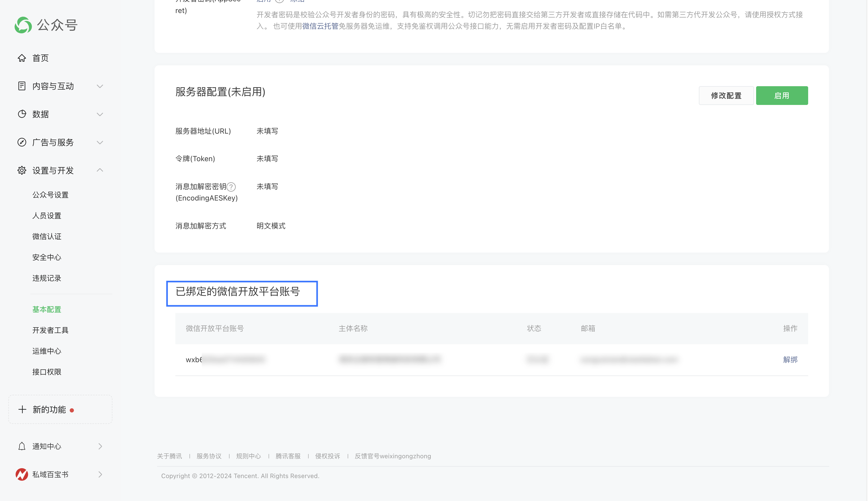Expand the 内容与互动 menu chevron
Image resolution: width=868 pixels, height=501 pixels.
click(x=100, y=86)
